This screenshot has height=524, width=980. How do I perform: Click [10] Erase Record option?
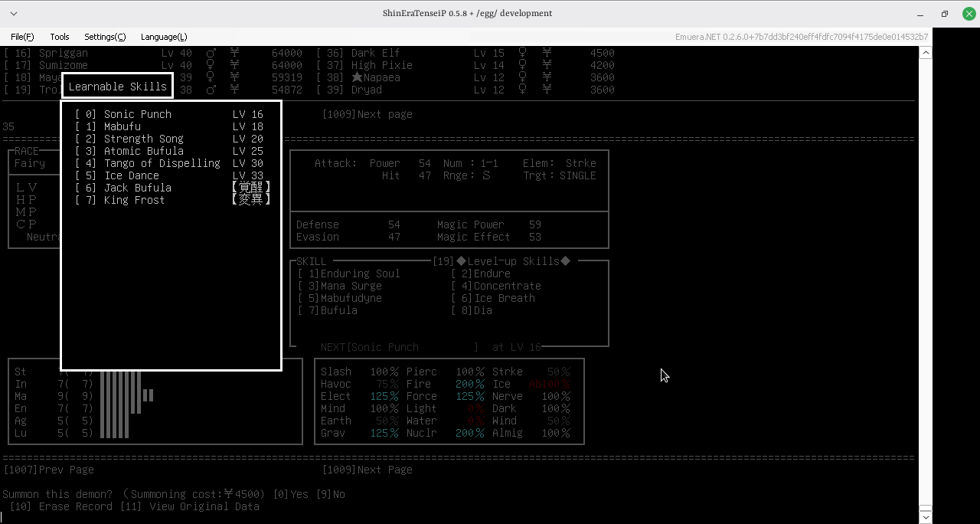tap(61, 506)
